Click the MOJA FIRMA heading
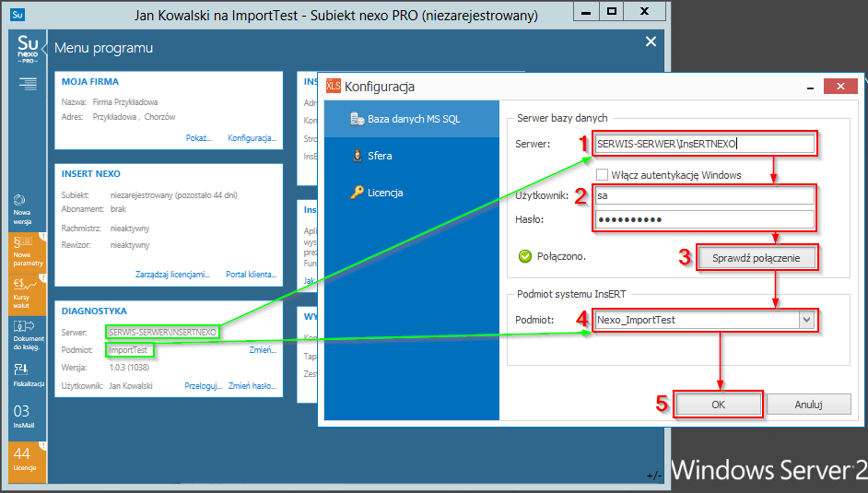Screen dimensions: 868x493 [x=90, y=81]
